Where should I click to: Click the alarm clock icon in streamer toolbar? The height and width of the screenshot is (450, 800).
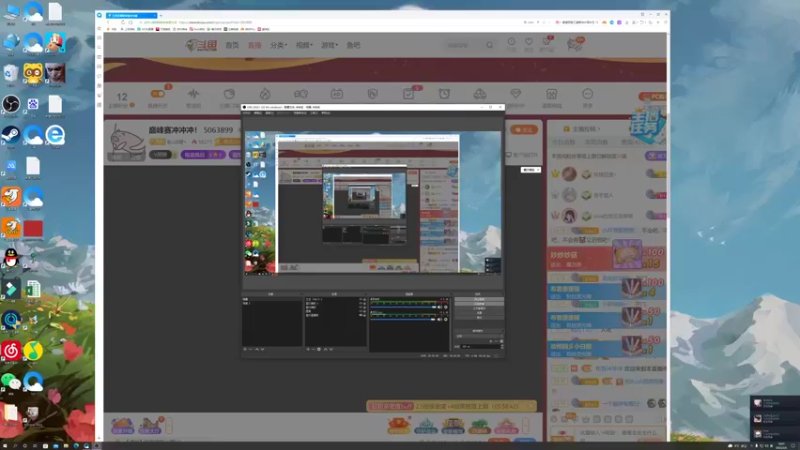tap(444, 94)
